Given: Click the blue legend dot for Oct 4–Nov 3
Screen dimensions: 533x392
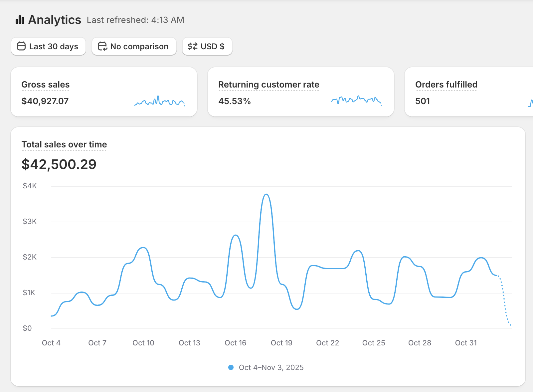Looking at the screenshot, I should pyautogui.click(x=231, y=367).
